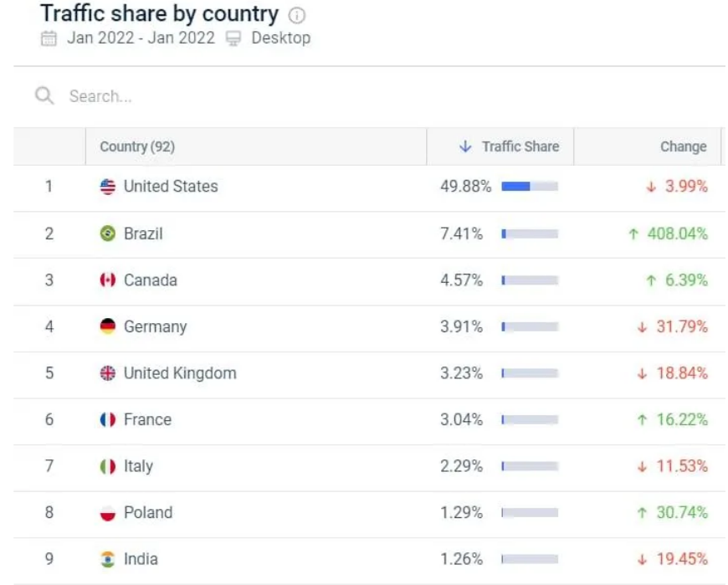Click the search magnifier icon
728x585 pixels.
[x=44, y=95]
